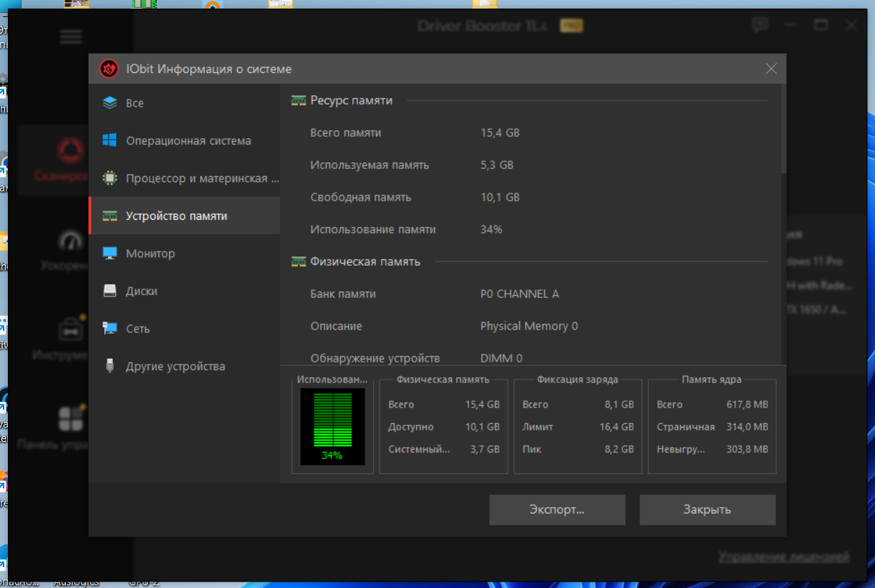This screenshot has width=875, height=588.
Task: Click the 'Память ядра' group title
Action: [712, 380]
